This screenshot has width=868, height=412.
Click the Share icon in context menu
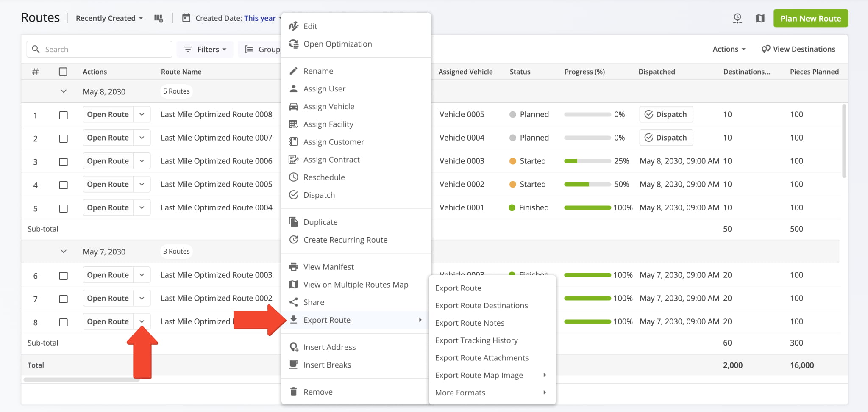pos(293,302)
